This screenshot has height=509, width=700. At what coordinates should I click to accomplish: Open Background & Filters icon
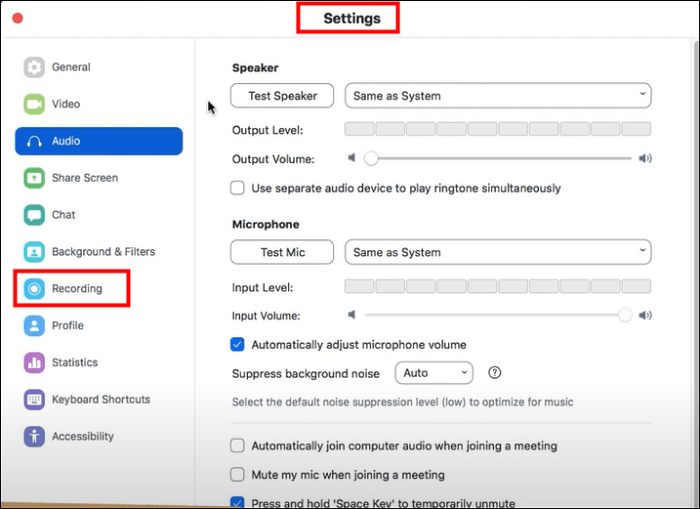[35, 252]
